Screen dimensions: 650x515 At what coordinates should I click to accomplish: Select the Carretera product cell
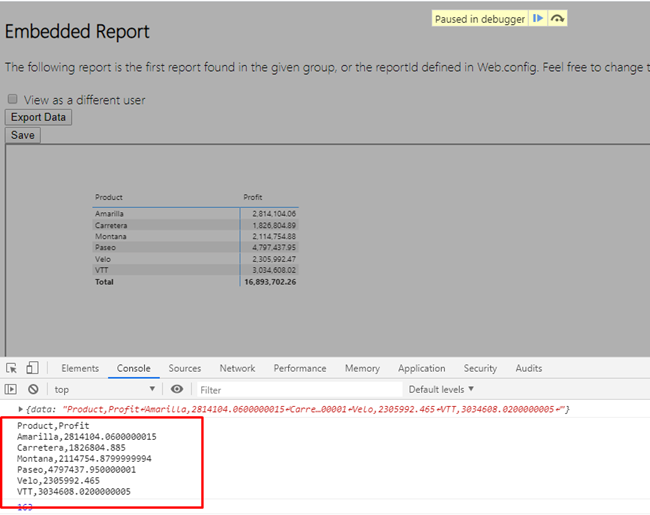(111, 226)
